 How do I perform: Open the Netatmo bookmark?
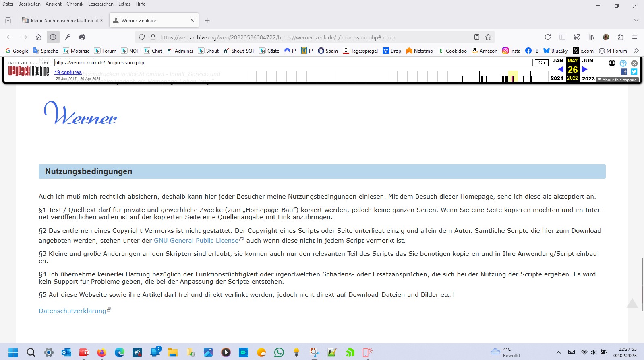[419, 51]
